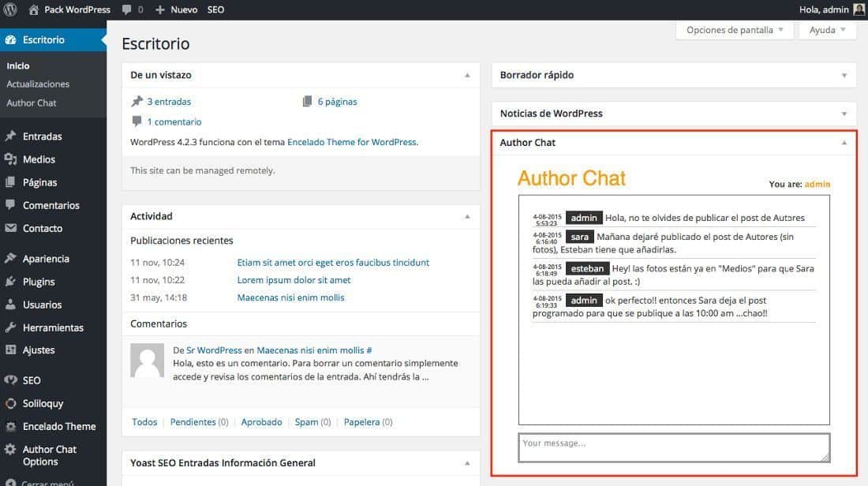Click the pin icon beside Entradas
This screenshot has height=486, width=868.
tap(10, 136)
